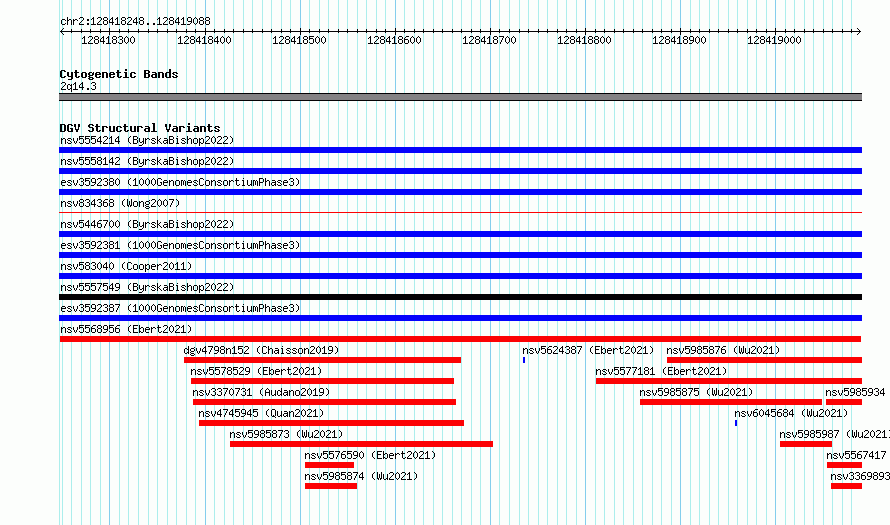The image size is (890, 525).
Task: Click the short red nsv5576590 bar
Action: (x=329, y=465)
